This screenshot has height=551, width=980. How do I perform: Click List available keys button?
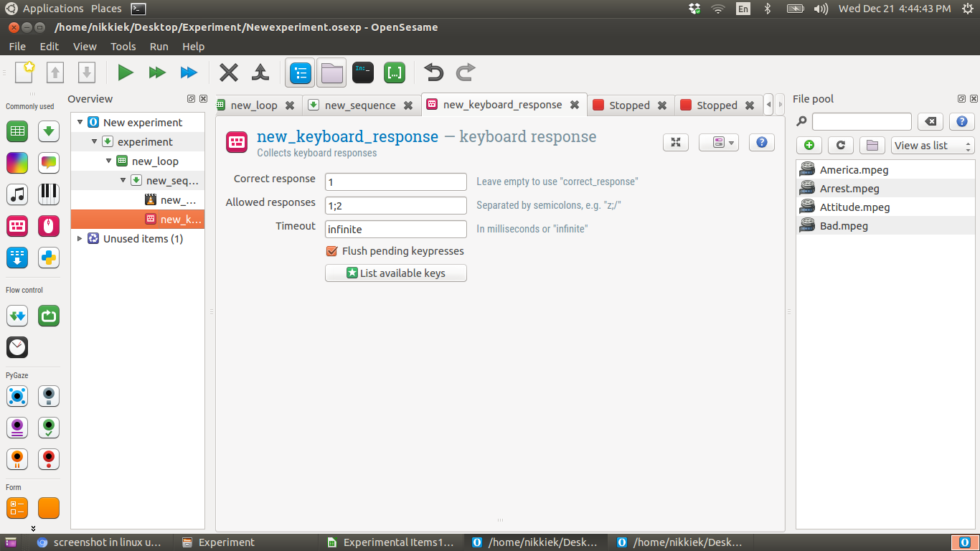pos(396,273)
